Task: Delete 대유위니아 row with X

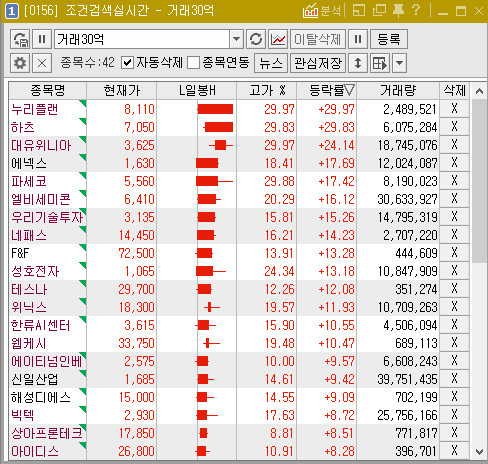Action: tap(454, 145)
